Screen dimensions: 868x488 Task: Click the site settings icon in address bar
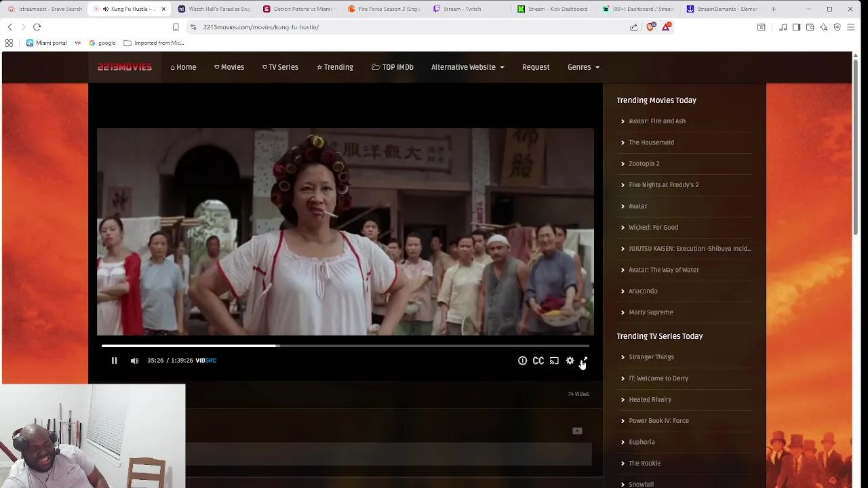click(193, 27)
